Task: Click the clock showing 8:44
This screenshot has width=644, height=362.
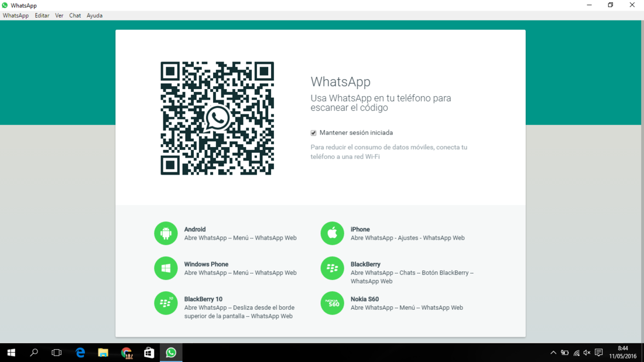Action: tap(623, 349)
